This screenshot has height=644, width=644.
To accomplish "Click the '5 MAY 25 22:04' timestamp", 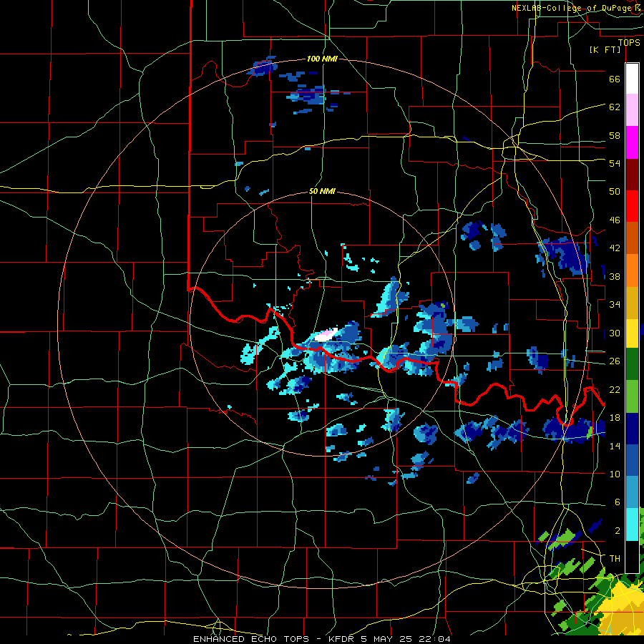I will pos(406,639).
